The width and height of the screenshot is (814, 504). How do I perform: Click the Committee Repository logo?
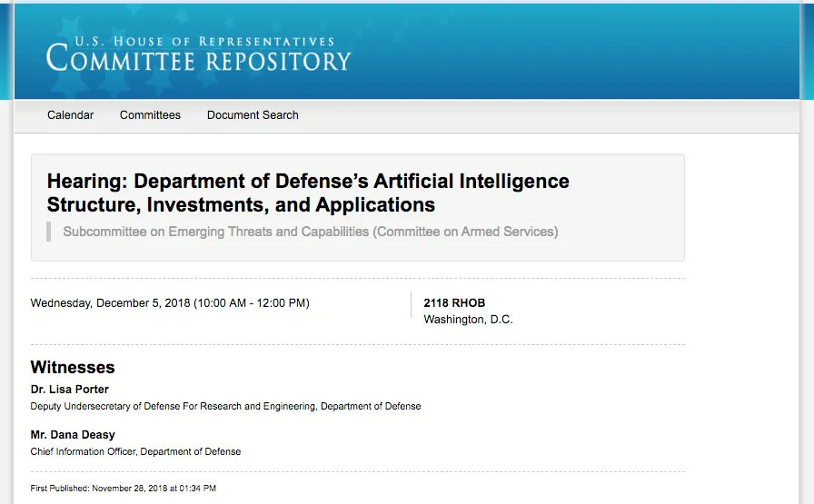198,54
